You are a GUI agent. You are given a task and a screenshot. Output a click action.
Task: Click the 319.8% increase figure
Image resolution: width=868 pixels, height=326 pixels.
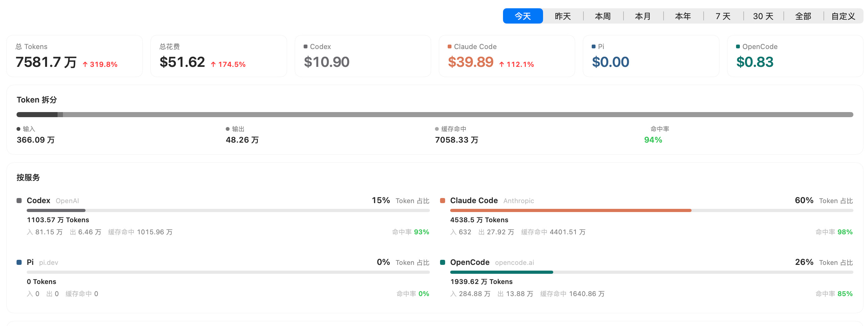[x=104, y=64]
